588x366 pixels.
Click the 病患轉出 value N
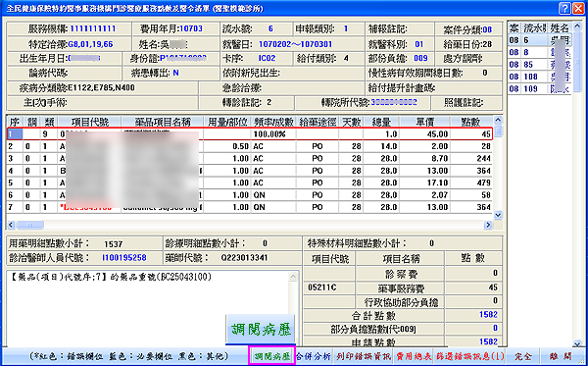(x=175, y=73)
